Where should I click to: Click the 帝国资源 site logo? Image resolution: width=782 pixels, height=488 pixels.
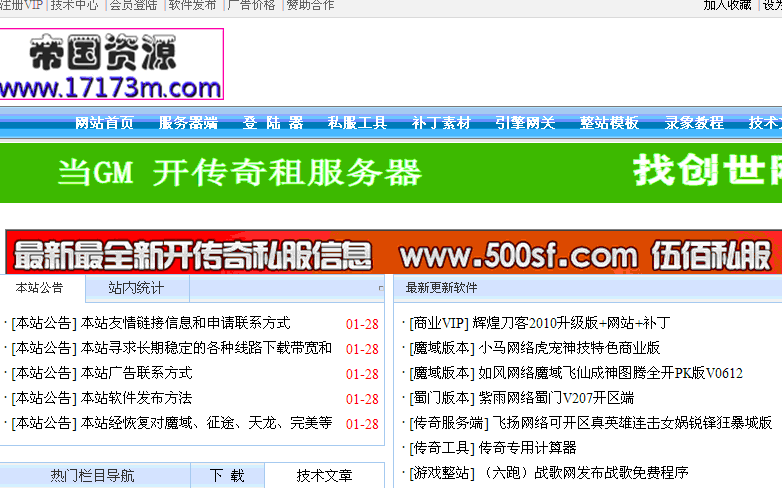tap(111, 64)
